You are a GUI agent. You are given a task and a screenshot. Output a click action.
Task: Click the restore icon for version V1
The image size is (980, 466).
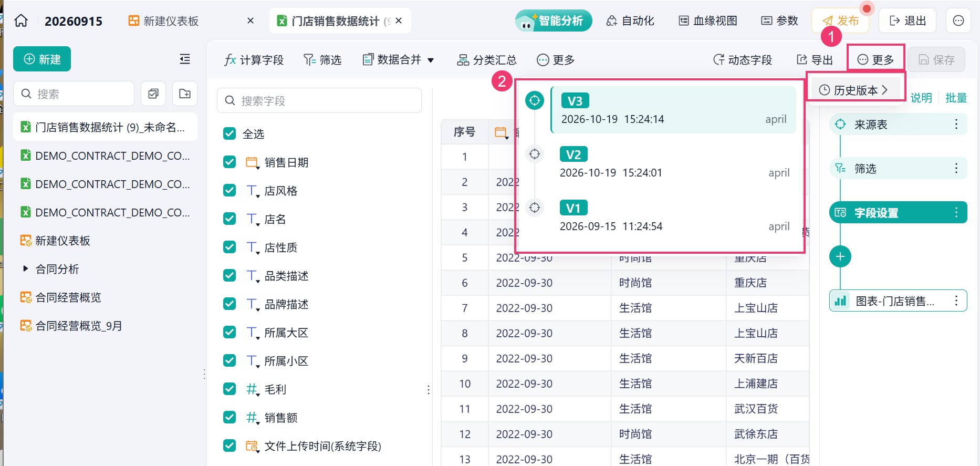(535, 208)
